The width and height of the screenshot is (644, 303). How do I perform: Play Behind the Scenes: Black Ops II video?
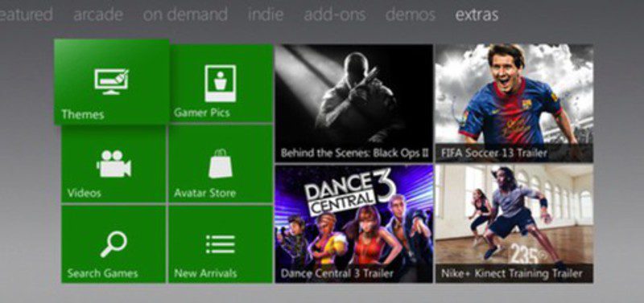coord(353,104)
